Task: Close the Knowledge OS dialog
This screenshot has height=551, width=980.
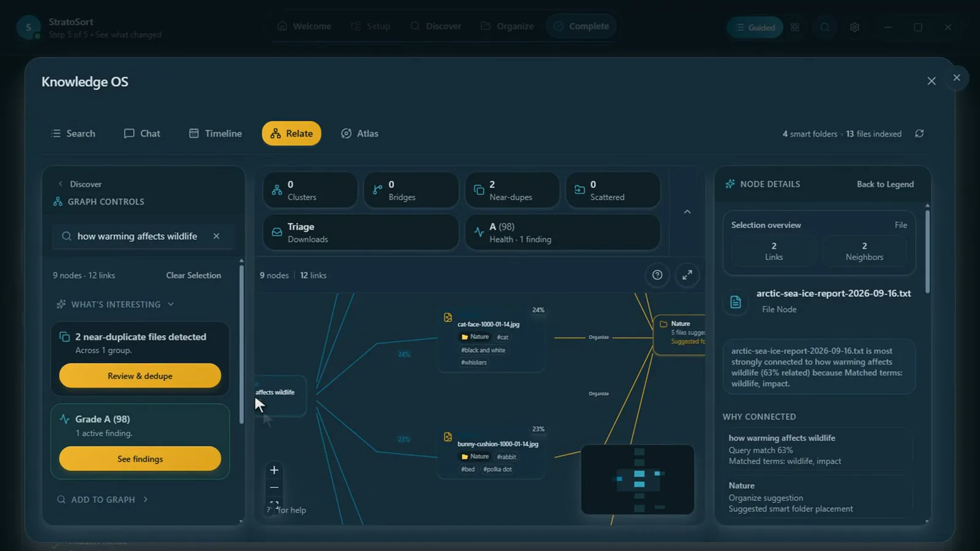Action: (932, 81)
